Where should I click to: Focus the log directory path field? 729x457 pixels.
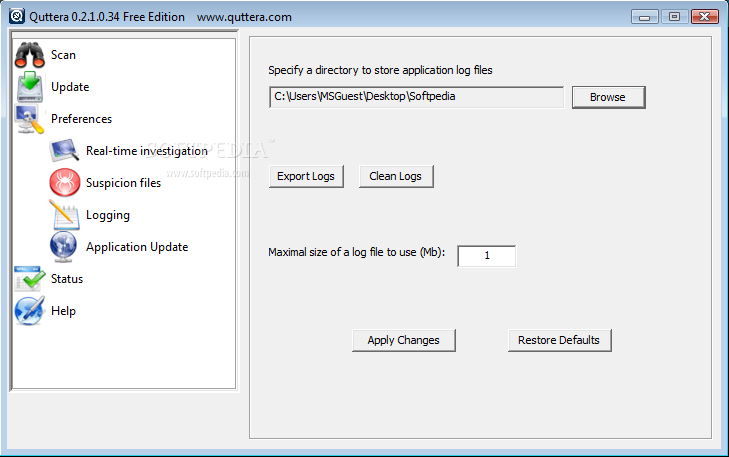tap(416, 97)
